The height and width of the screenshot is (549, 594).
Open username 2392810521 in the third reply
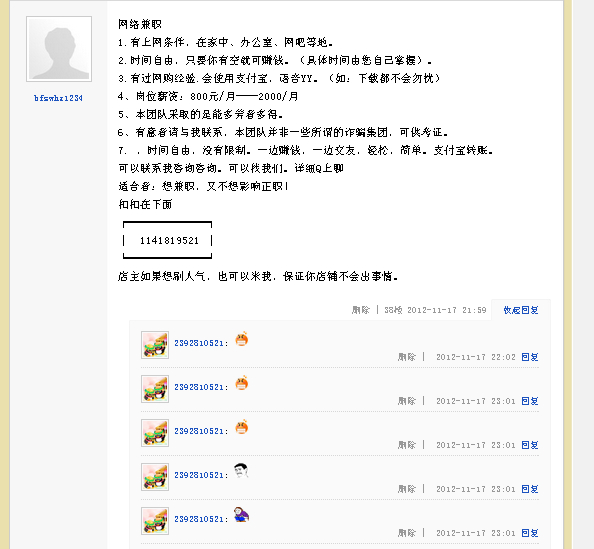199,431
